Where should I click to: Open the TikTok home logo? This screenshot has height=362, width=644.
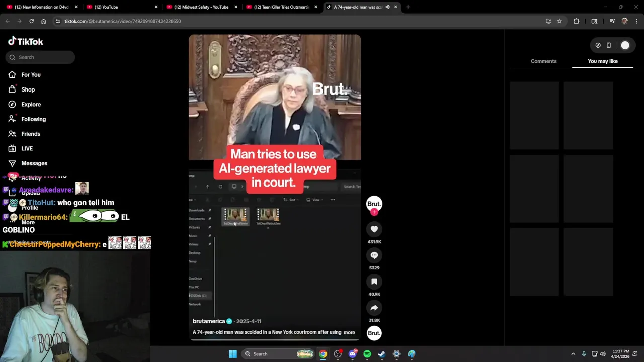coord(26,41)
